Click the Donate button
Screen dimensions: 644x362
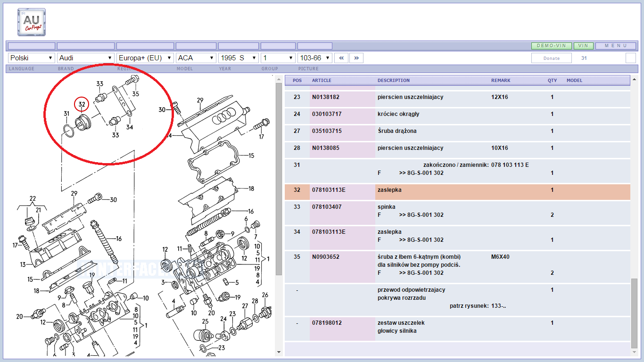tap(552, 58)
